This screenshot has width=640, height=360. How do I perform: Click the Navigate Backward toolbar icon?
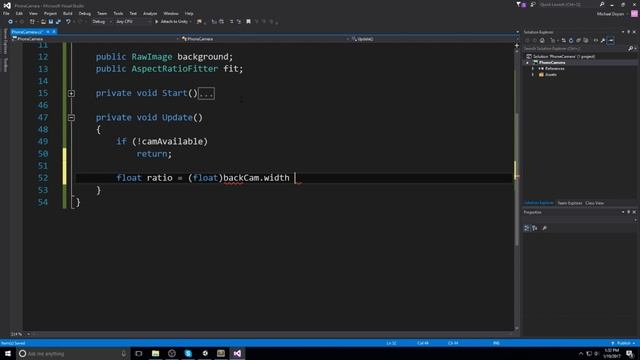(11, 22)
